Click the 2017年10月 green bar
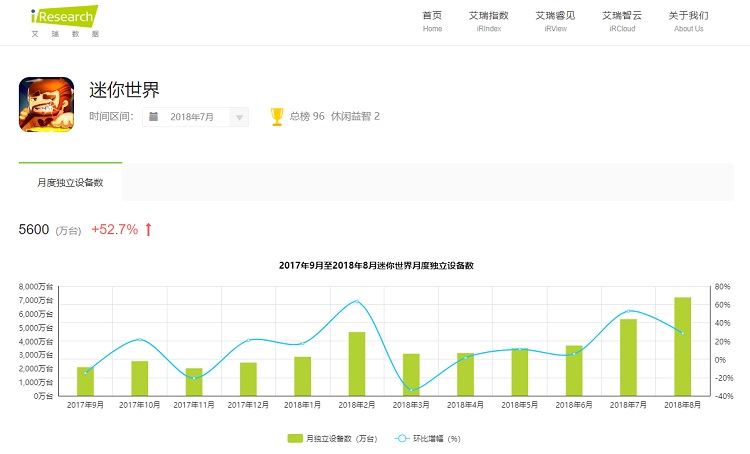The height and width of the screenshot is (454, 750). click(x=140, y=378)
